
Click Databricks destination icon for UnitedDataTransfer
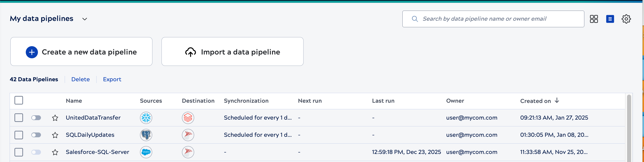point(188,118)
